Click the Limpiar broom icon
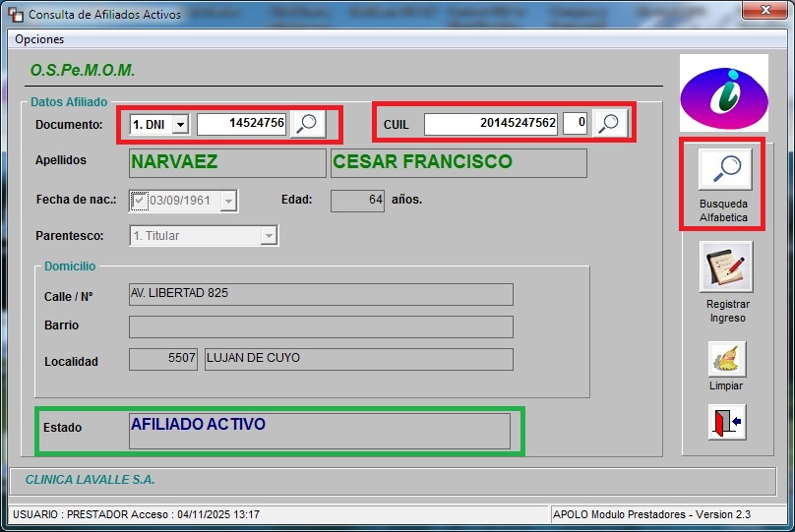 726,359
